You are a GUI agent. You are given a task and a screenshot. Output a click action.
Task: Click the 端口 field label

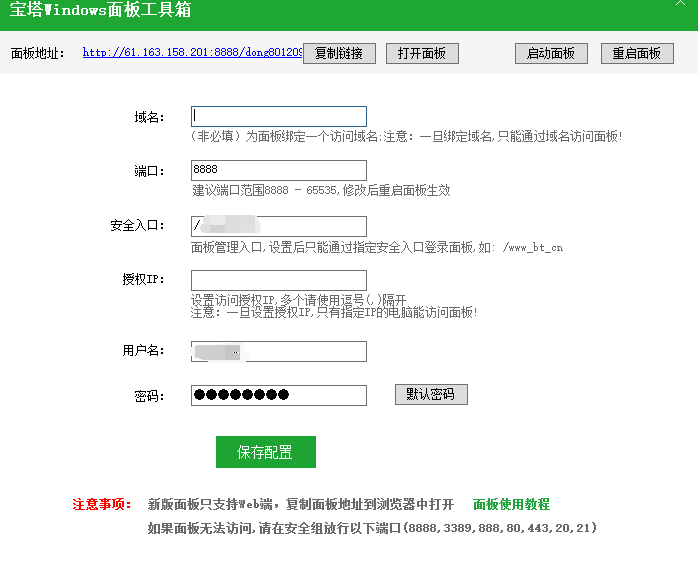tap(150, 171)
